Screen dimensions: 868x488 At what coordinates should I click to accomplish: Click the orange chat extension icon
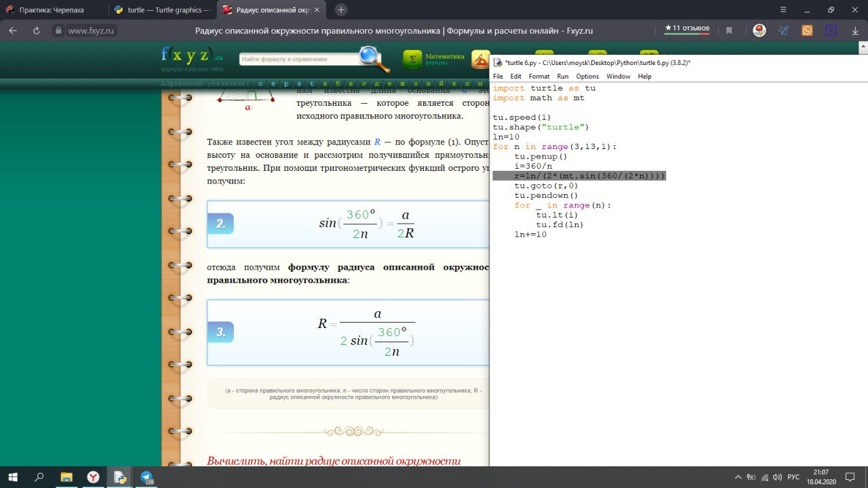pos(807,30)
